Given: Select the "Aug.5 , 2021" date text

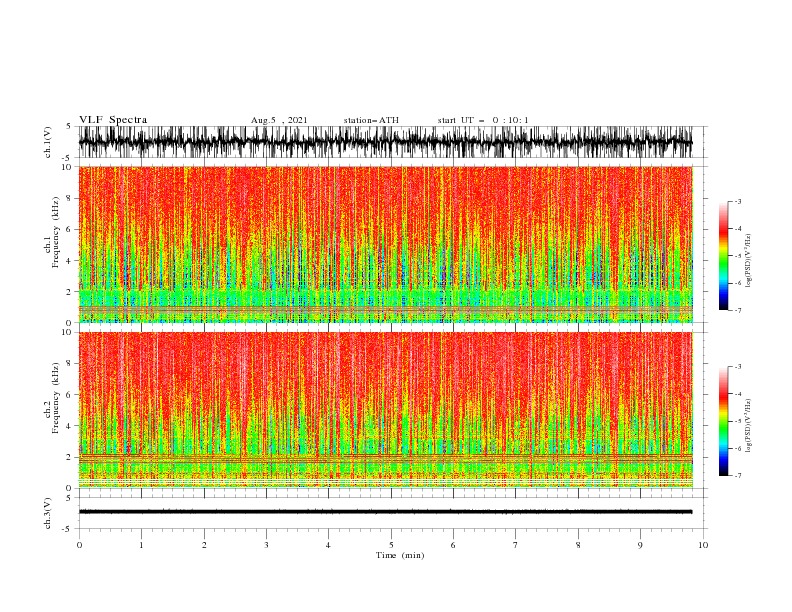Looking at the screenshot, I should 279,120.
